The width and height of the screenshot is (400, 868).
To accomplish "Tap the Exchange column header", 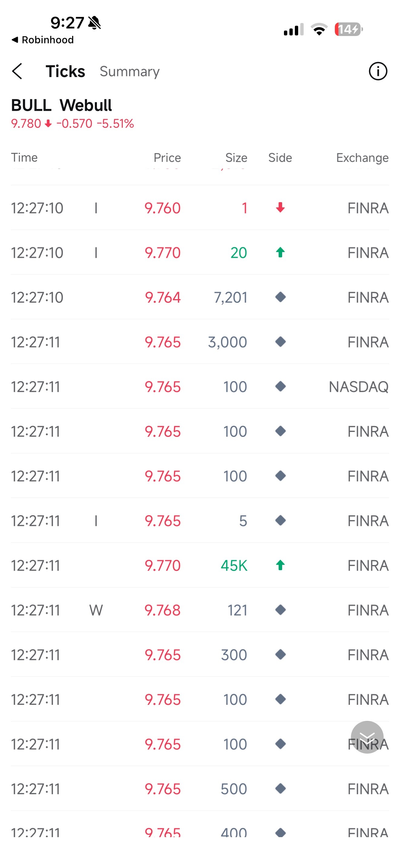I will click(362, 158).
